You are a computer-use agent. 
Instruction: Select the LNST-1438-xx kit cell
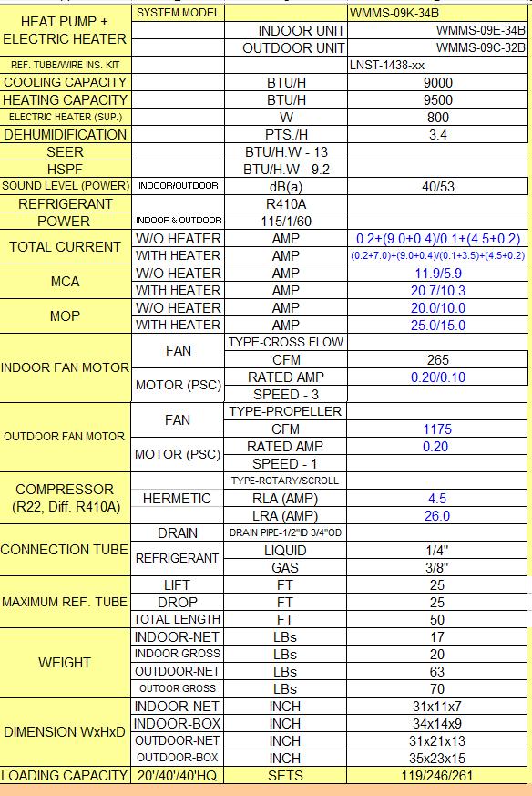tap(437, 65)
